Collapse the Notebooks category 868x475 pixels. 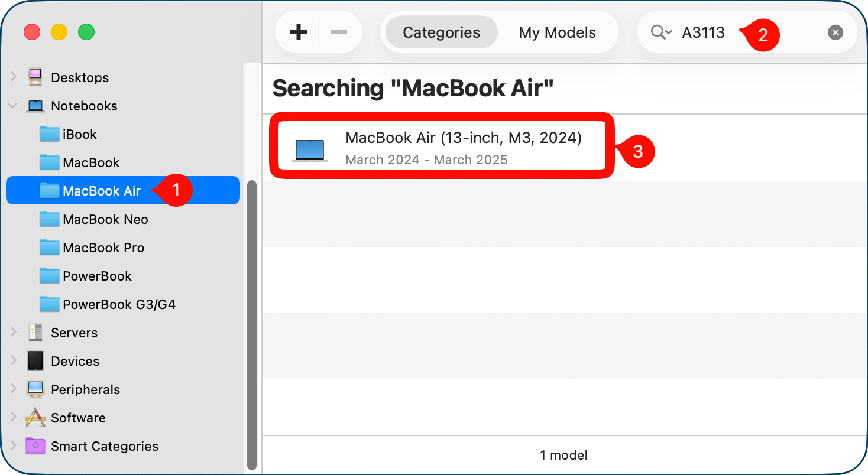[13, 106]
